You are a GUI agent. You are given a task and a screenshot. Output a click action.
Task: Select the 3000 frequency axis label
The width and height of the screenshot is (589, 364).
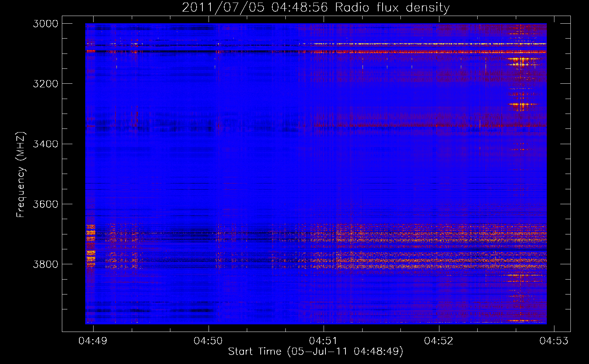click(x=46, y=24)
